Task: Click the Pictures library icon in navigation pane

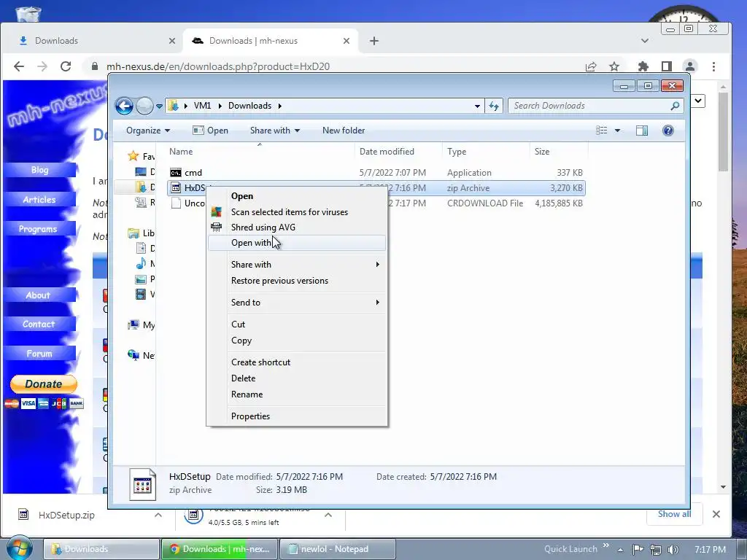Action: pos(141,279)
